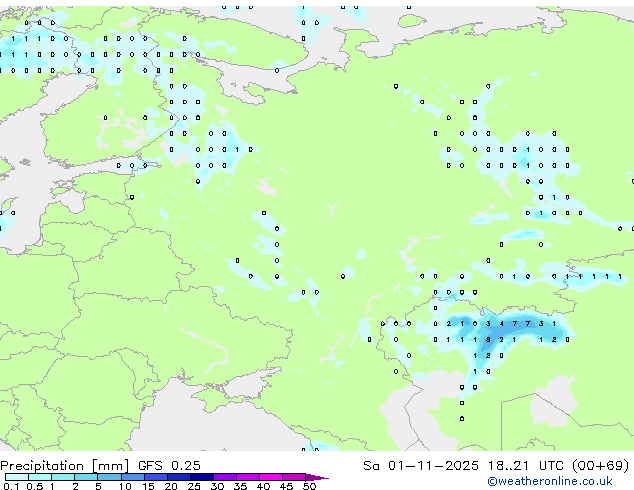Click the 'Precipitation [mm]' map title
The image size is (634, 490).
click(65, 466)
